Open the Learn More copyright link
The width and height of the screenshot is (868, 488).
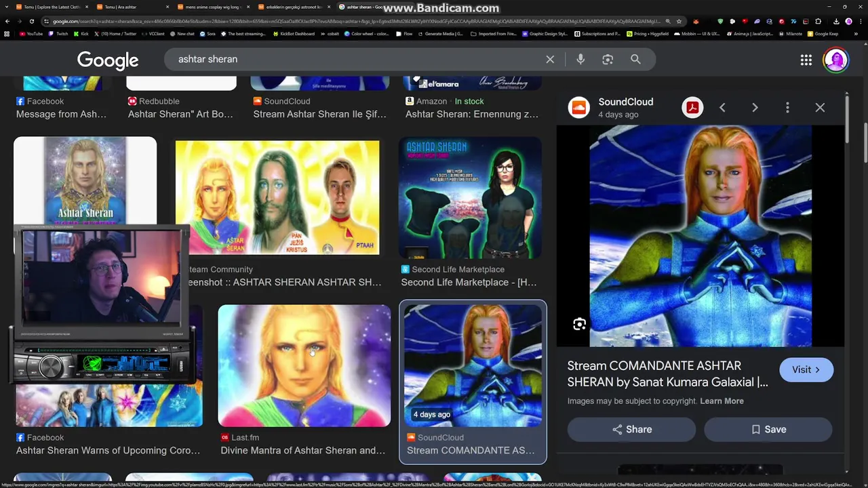pos(722,401)
